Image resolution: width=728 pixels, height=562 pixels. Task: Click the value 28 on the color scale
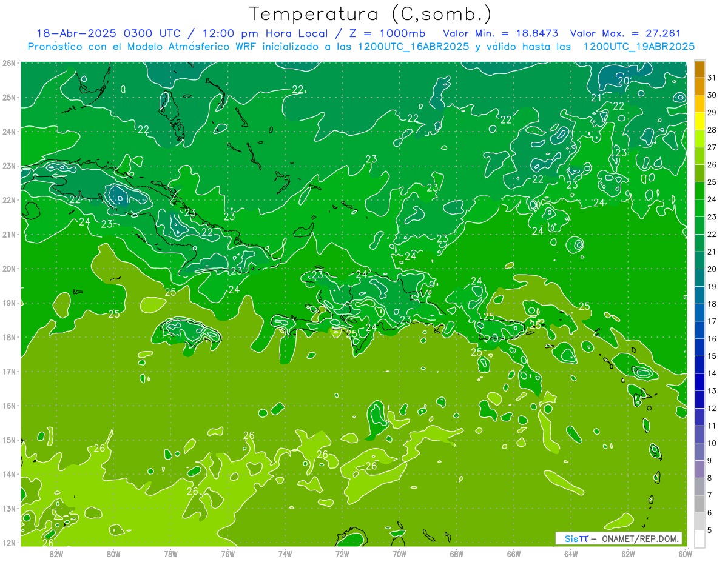pyautogui.click(x=712, y=130)
